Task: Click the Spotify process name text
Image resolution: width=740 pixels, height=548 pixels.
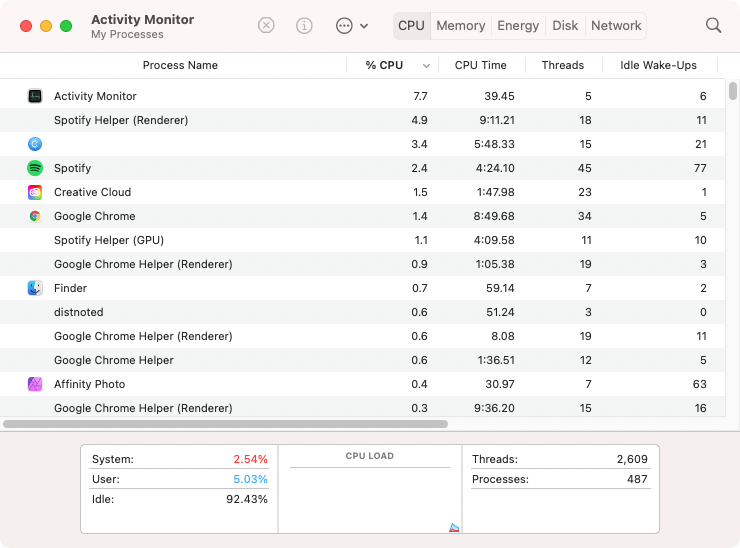Action: pyautogui.click(x=72, y=169)
